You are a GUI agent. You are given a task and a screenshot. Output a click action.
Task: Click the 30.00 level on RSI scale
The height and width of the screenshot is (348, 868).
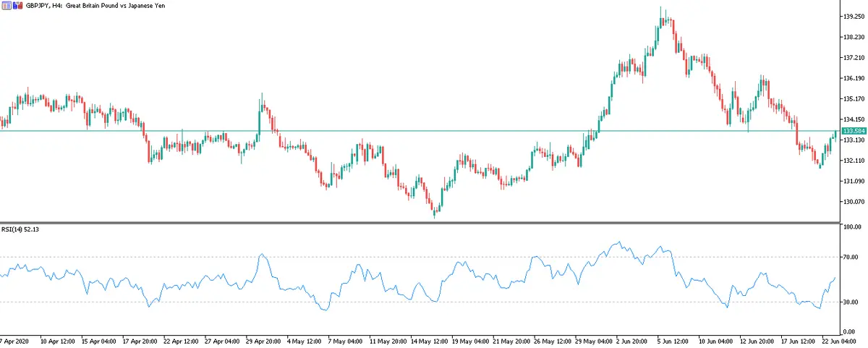tap(851, 302)
